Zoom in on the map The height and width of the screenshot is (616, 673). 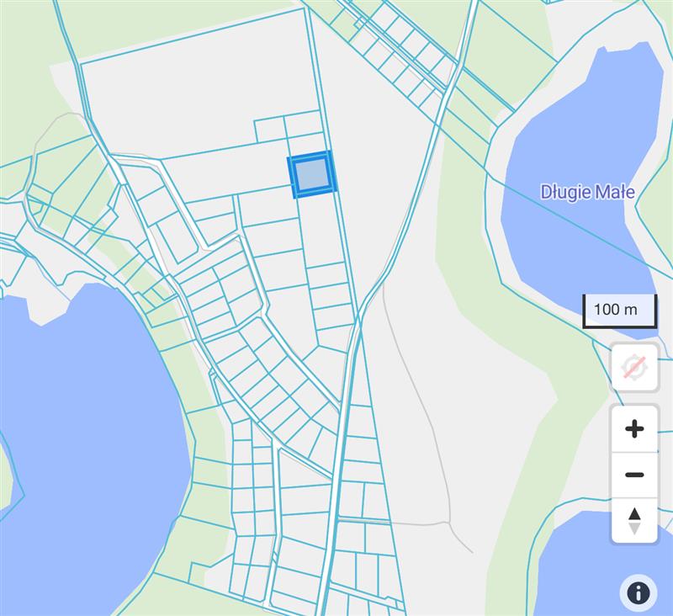tap(634, 429)
